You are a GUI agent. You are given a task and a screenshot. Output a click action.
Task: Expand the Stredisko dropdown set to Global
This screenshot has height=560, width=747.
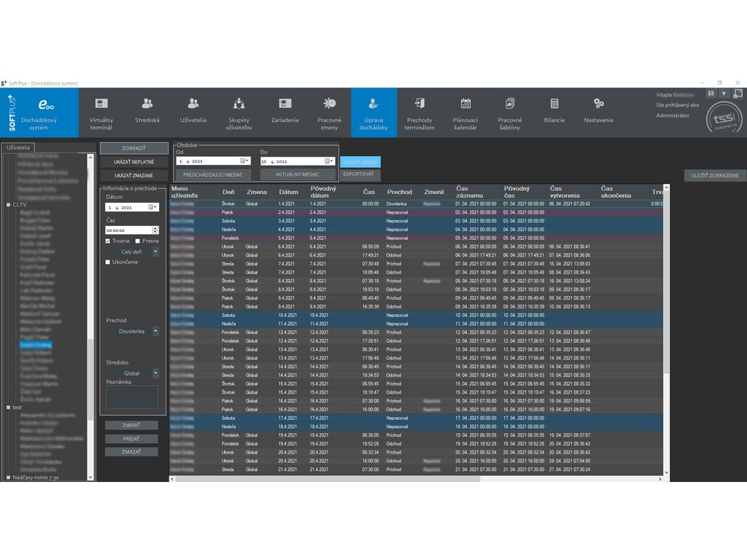pos(155,373)
